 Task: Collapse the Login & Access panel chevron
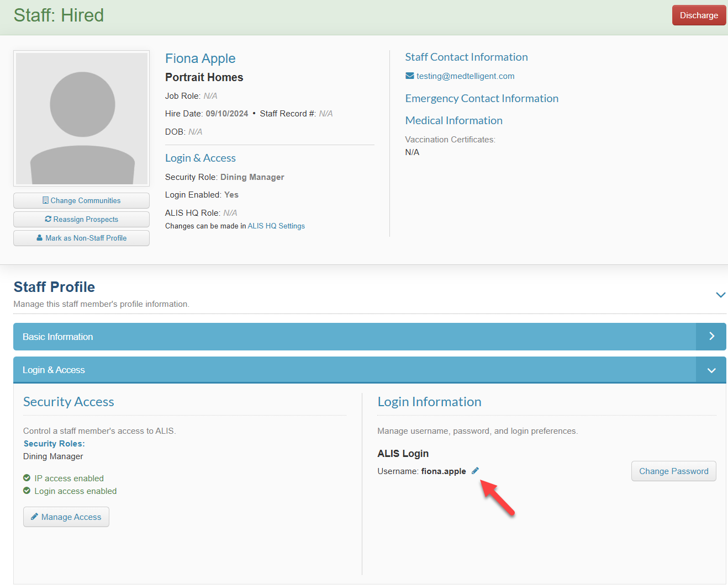(x=711, y=370)
